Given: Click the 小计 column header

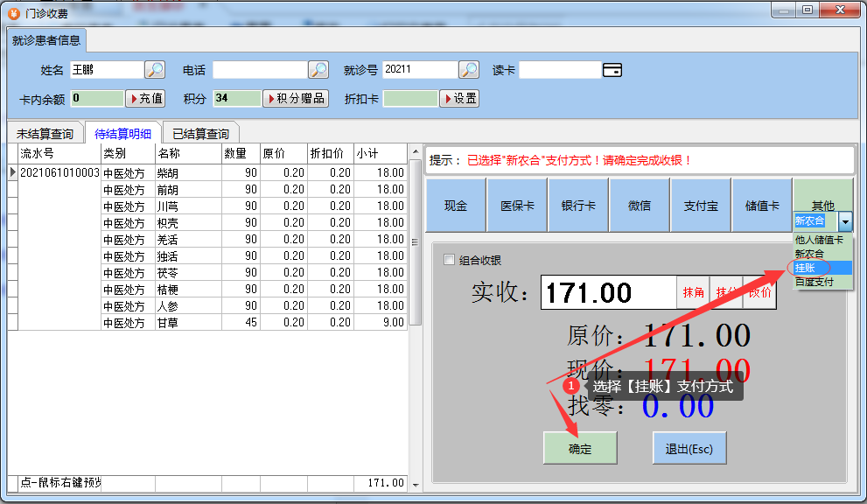Looking at the screenshot, I should pyautogui.click(x=381, y=153).
